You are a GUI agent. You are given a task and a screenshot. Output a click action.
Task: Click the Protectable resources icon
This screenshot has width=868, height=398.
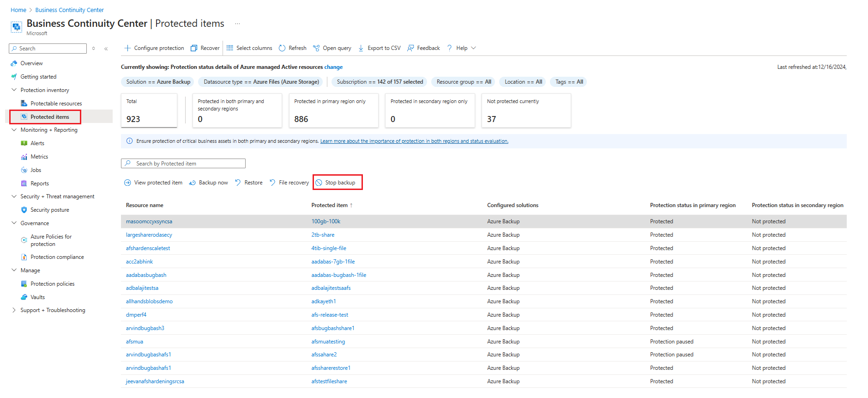[x=24, y=104]
